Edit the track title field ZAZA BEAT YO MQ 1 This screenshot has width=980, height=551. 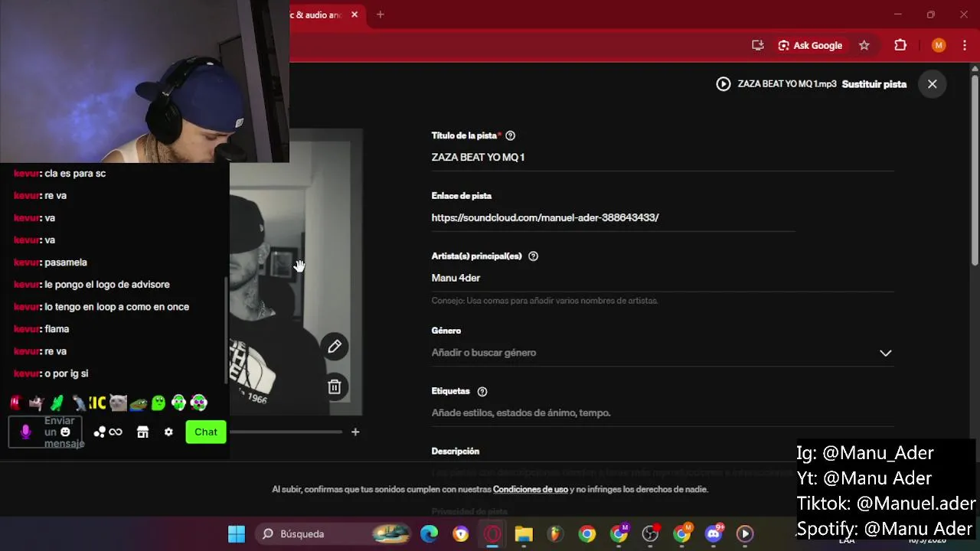coord(662,157)
